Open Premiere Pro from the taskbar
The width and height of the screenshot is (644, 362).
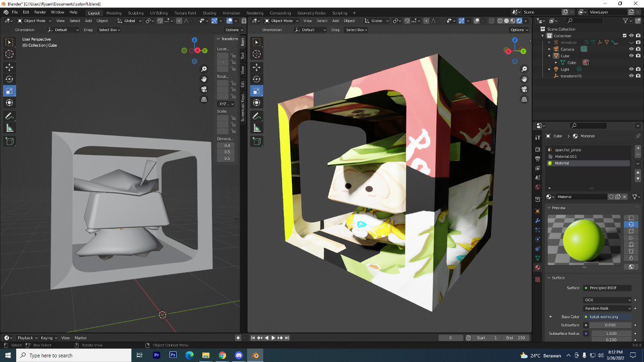(157, 355)
